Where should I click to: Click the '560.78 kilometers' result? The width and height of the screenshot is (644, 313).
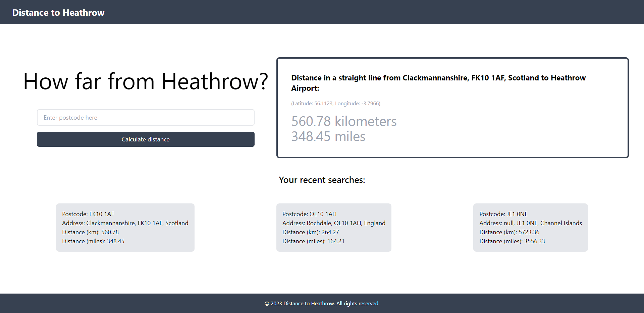click(x=344, y=121)
